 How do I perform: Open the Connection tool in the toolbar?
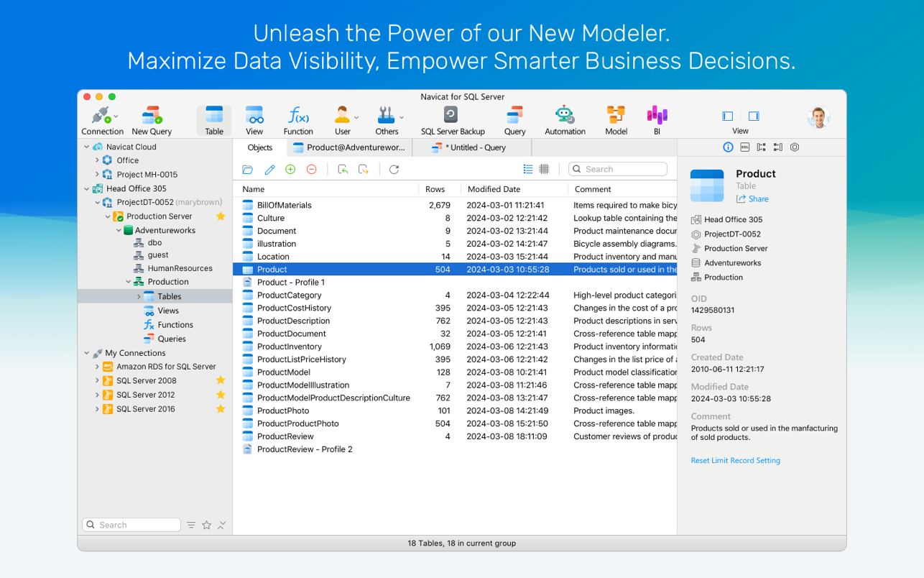[x=101, y=120]
